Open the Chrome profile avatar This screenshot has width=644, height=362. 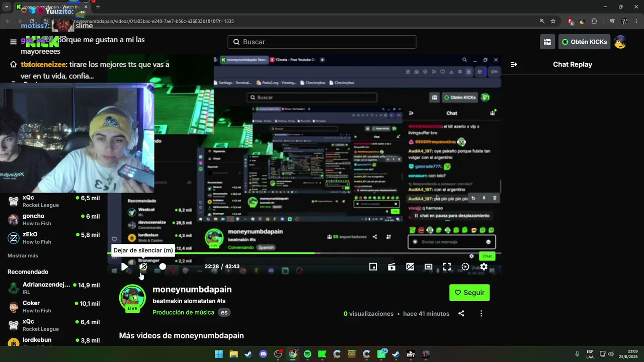[624, 21]
